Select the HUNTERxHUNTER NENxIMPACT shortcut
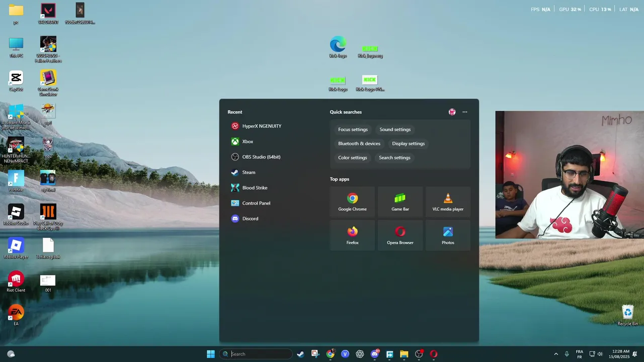Image resolution: width=644 pixels, height=362 pixels. 16,150
